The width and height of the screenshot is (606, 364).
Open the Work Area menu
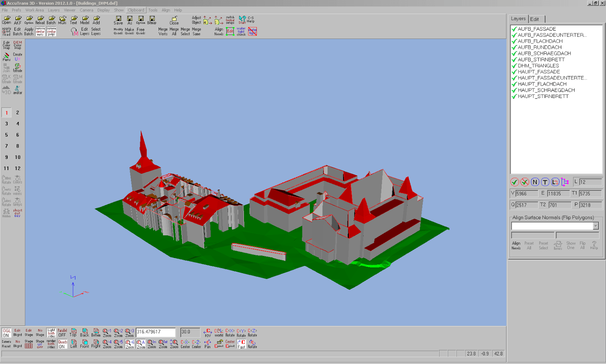pos(34,10)
